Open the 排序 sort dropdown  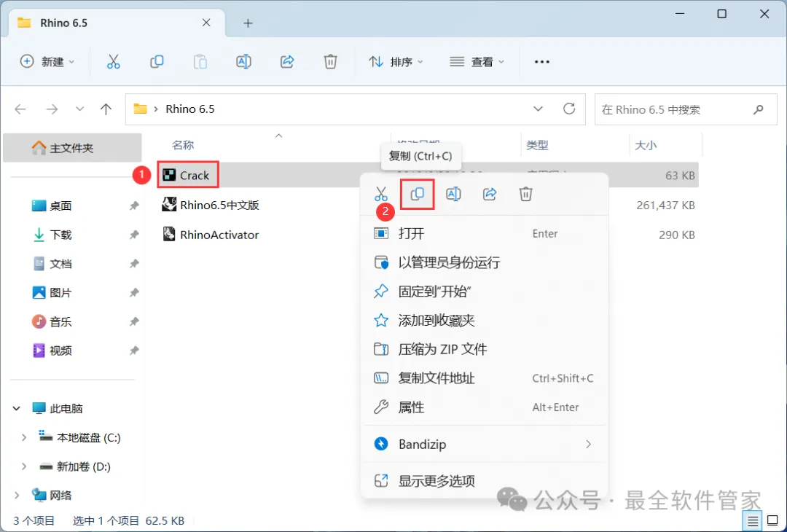tap(396, 62)
